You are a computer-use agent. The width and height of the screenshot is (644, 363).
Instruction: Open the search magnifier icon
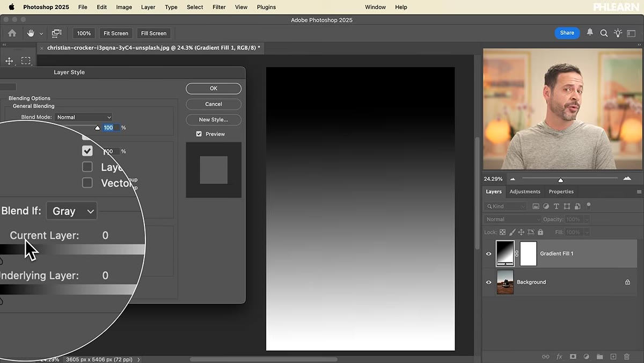[x=604, y=33]
